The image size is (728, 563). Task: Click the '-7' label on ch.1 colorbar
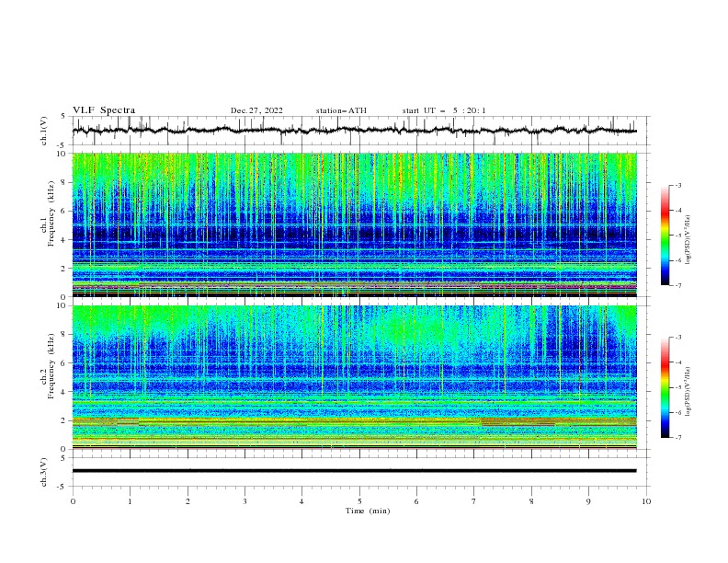coord(678,285)
